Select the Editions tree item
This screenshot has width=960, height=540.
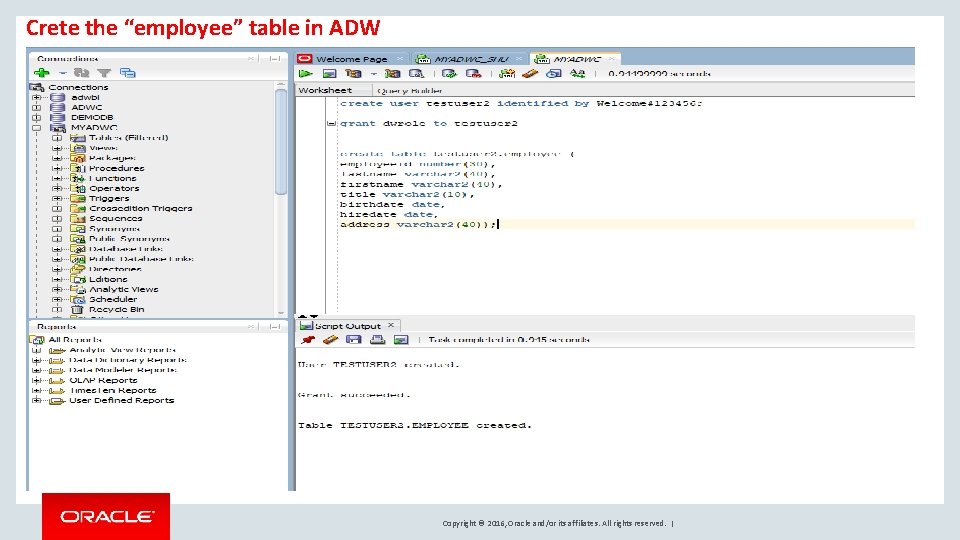click(108, 279)
